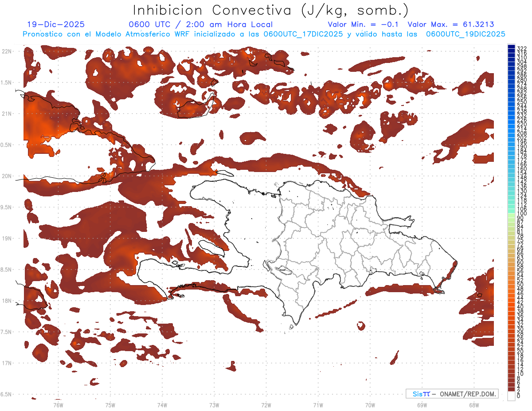
Task: Click the '1.5N' latitude label
Action: (6, 82)
